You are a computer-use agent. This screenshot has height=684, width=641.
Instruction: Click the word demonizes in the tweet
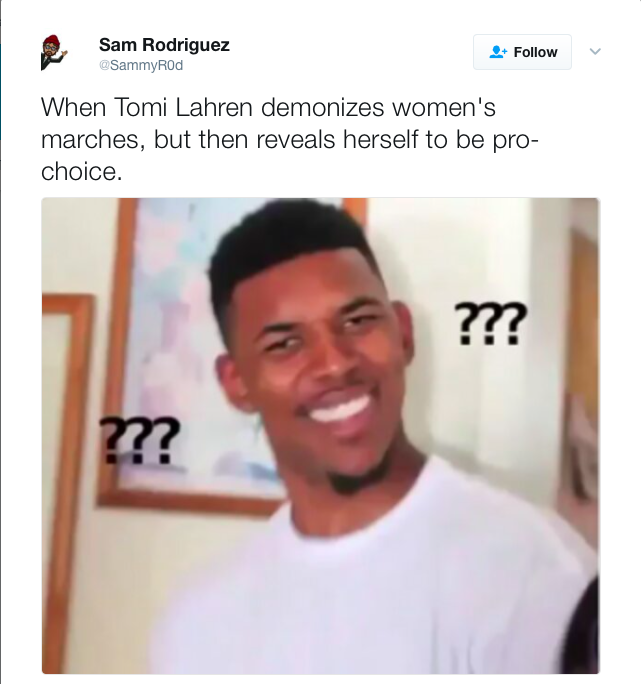pyautogui.click(x=322, y=107)
